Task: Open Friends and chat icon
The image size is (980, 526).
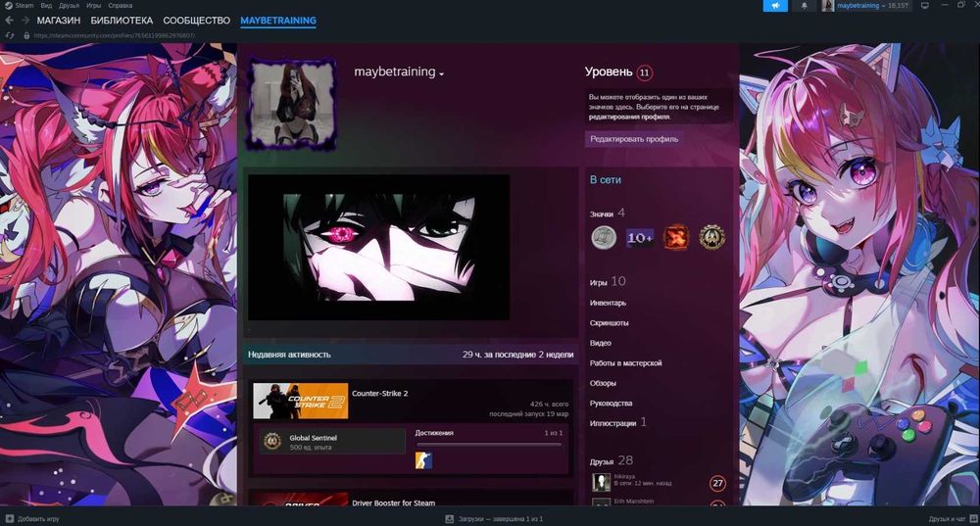Action: [973, 519]
